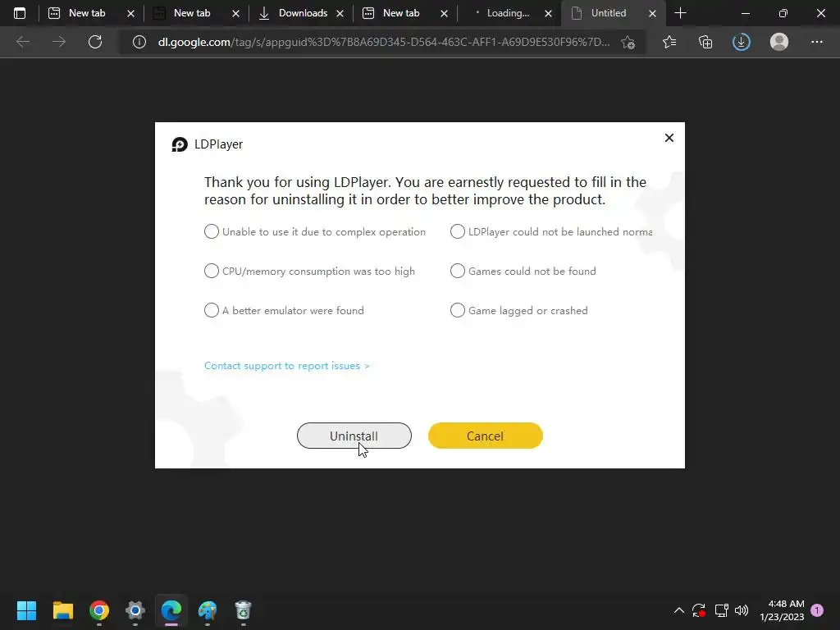Screen dimensions: 840x630
Task: Launch File Explorer from taskbar
Action: 62,610
